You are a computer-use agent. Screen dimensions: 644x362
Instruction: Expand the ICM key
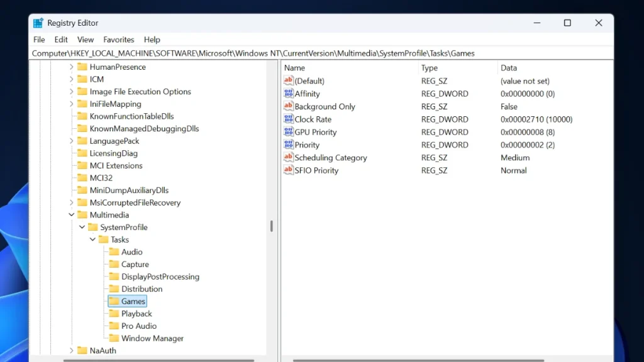pos(71,79)
